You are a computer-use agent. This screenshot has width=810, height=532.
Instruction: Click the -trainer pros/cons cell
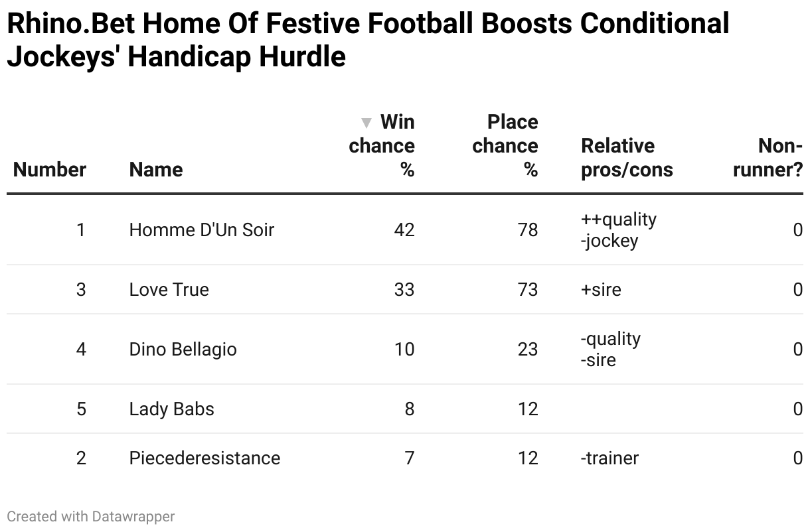tap(610, 458)
